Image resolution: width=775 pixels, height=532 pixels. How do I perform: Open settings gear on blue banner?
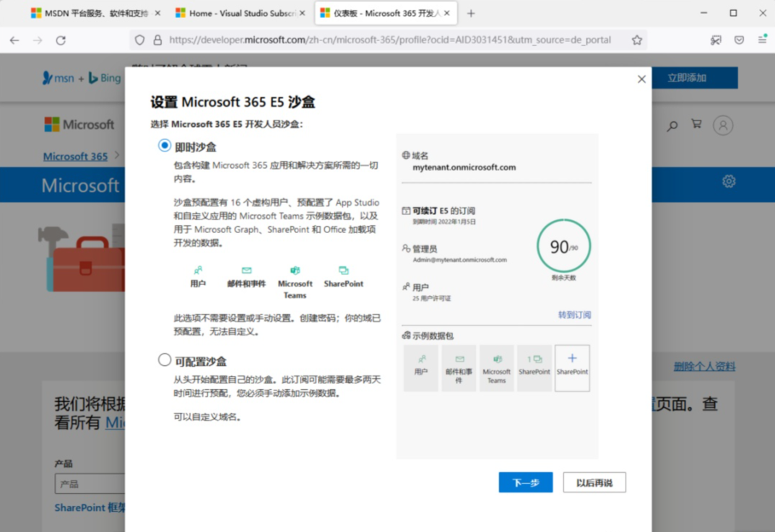(729, 181)
